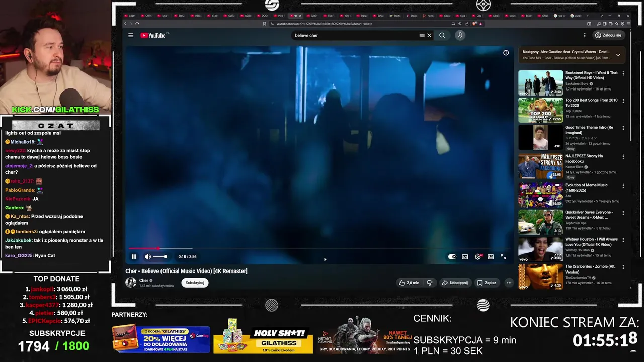Bookmark this page icon in address bar
This screenshot has width=644, height=362.
(x=265, y=24)
